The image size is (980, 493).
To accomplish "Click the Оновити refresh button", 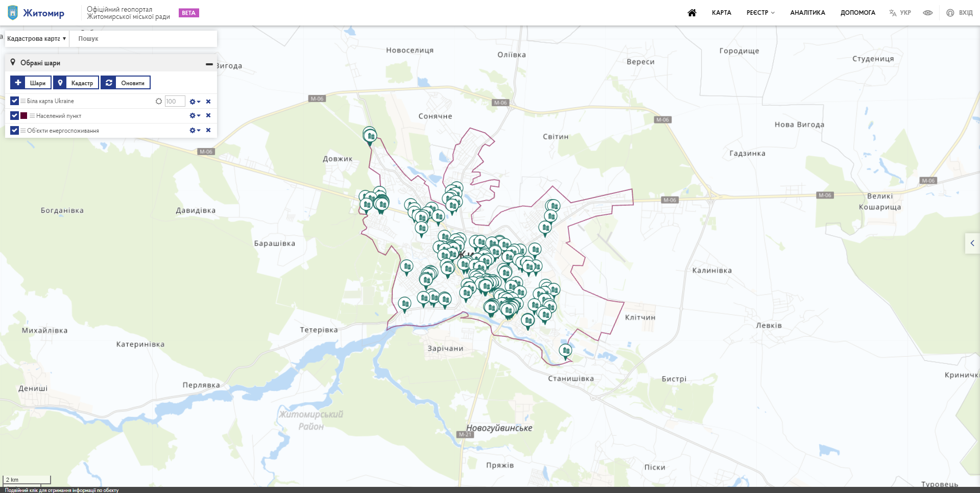I will tap(125, 83).
